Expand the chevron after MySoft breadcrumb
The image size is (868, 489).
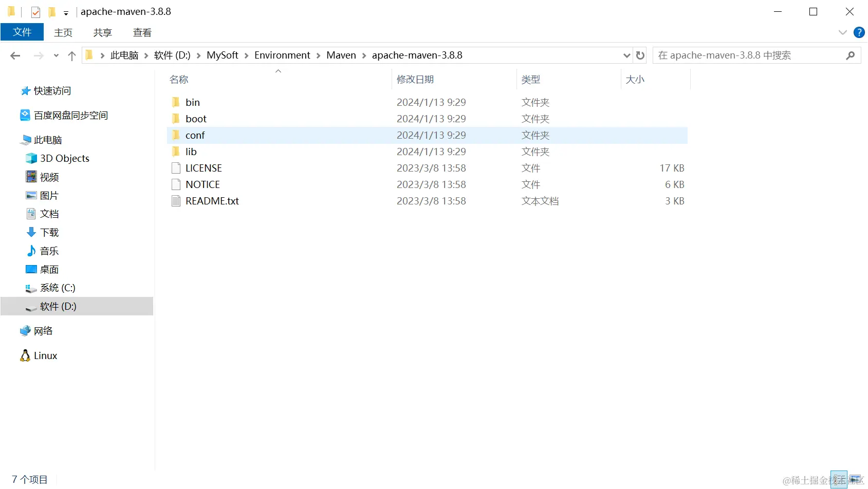tap(246, 55)
